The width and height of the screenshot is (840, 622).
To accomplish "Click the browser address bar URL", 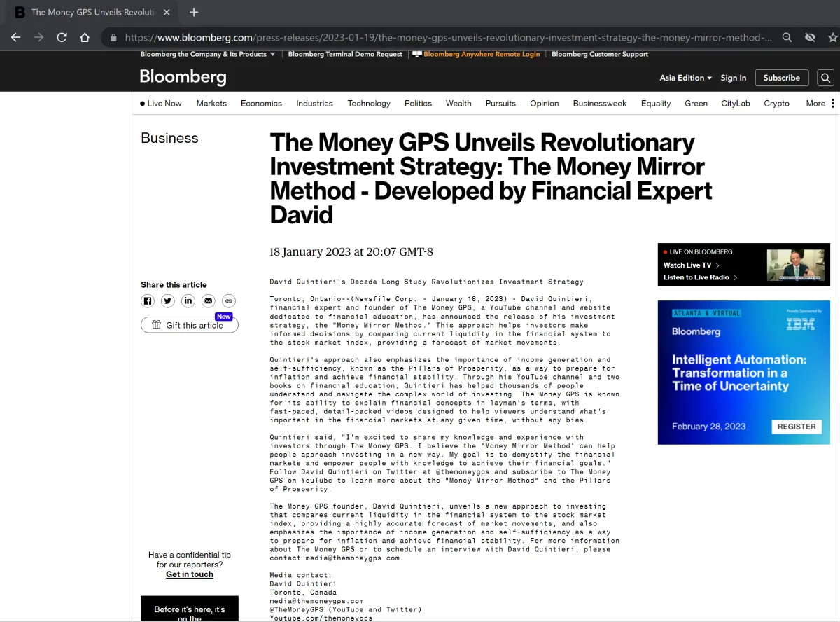I will [x=448, y=38].
